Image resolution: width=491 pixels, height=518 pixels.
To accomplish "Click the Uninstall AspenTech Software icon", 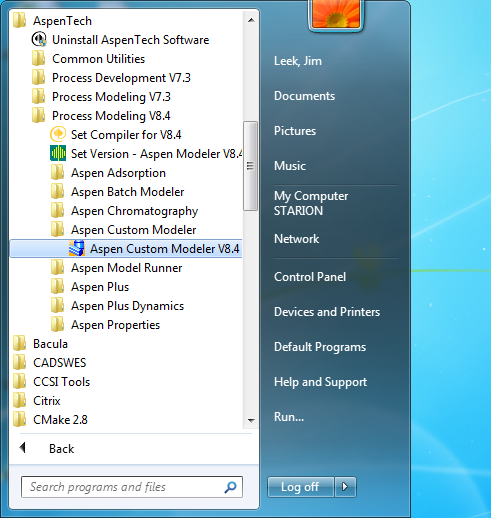I will [39, 40].
